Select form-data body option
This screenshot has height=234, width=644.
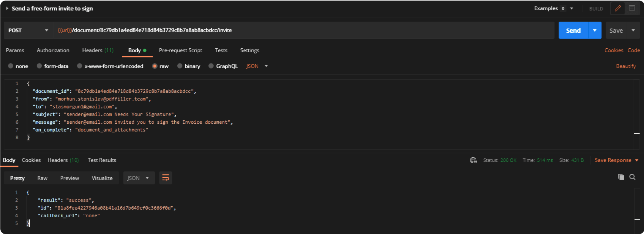tap(39, 66)
